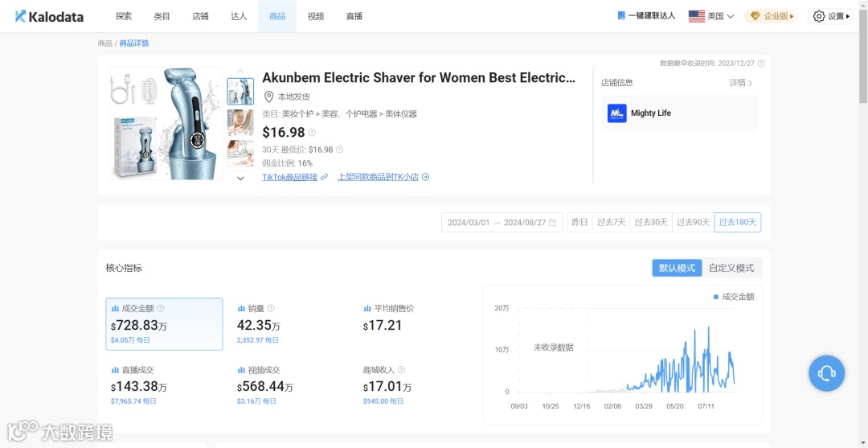The height and width of the screenshot is (448, 868).
Task: Select the 视频成交 metric
Action: [290, 385]
